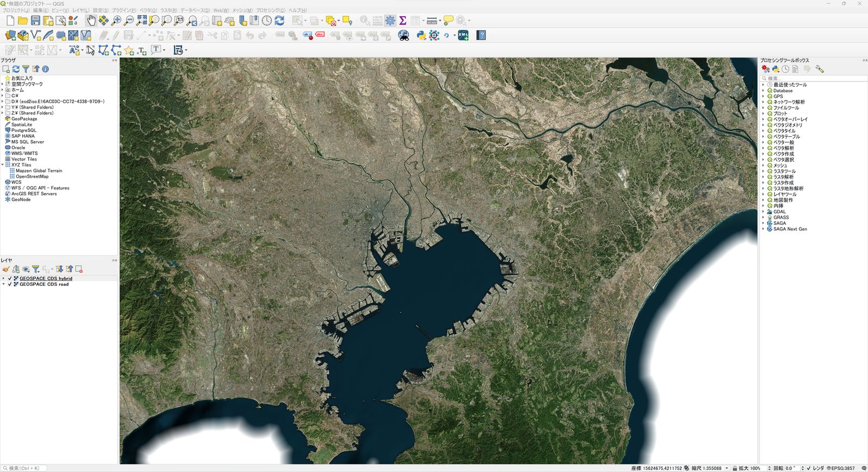The image size is (868, 472).
Task: Refresh the Browser panel
Action: coord(16,69)
